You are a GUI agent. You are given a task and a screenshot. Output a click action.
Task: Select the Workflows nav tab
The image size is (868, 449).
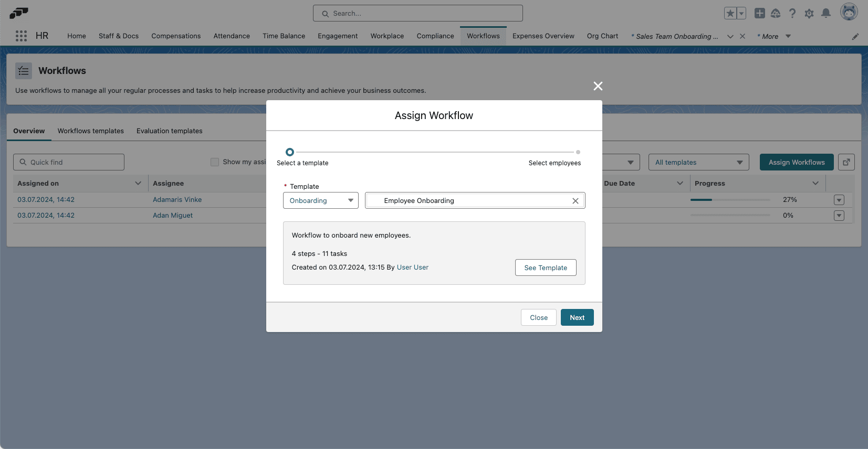click(x=483, y=36)
